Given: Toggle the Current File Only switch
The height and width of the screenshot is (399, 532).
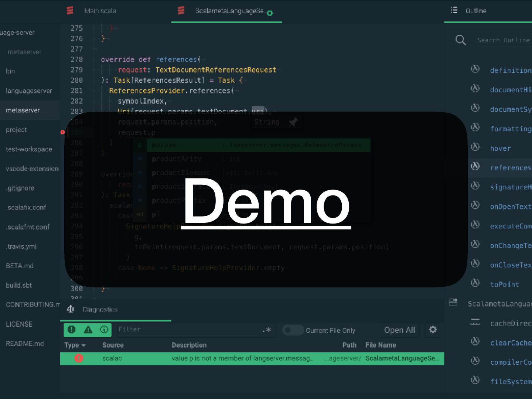Looking at the screenshot, I should click(293, 330).
